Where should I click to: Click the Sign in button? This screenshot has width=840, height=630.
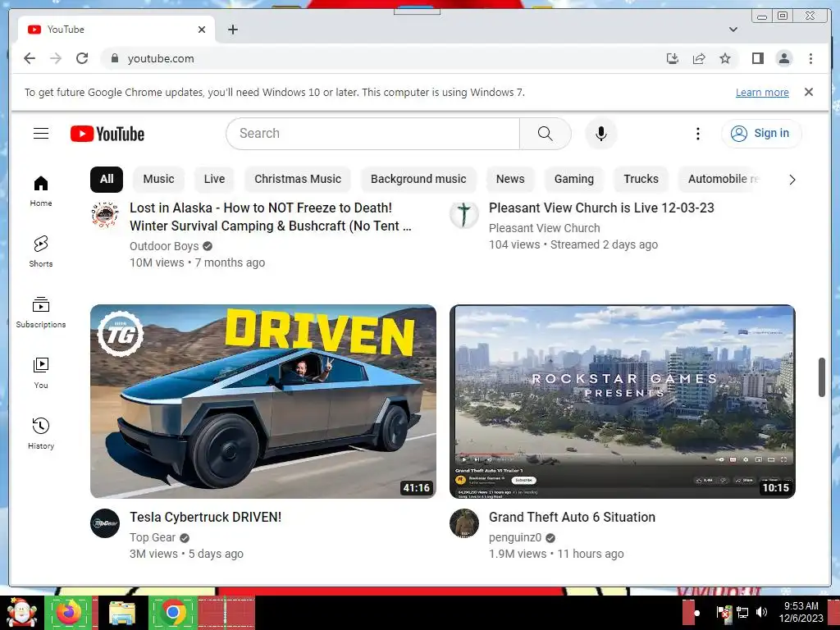[x=761, y=134]
